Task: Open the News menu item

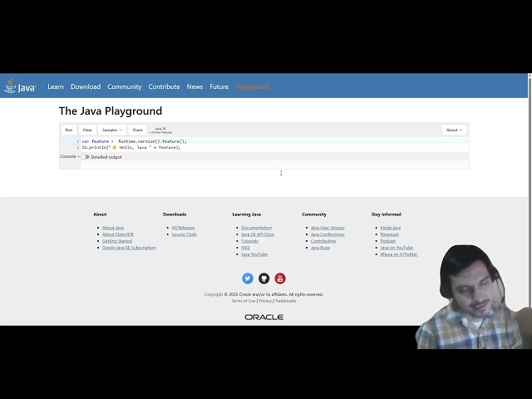Action: click(x=195, y=86)
